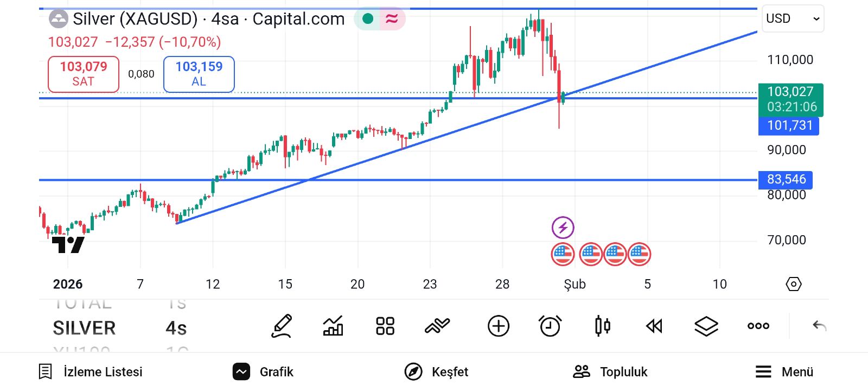Open the 4s interval selector
This screenshot has height=391, width=868.
(x=176, y=328)
